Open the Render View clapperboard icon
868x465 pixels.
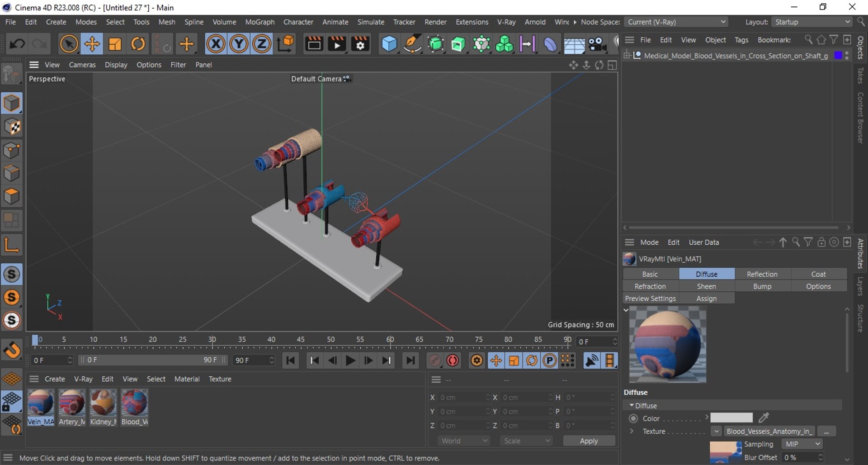314,44
